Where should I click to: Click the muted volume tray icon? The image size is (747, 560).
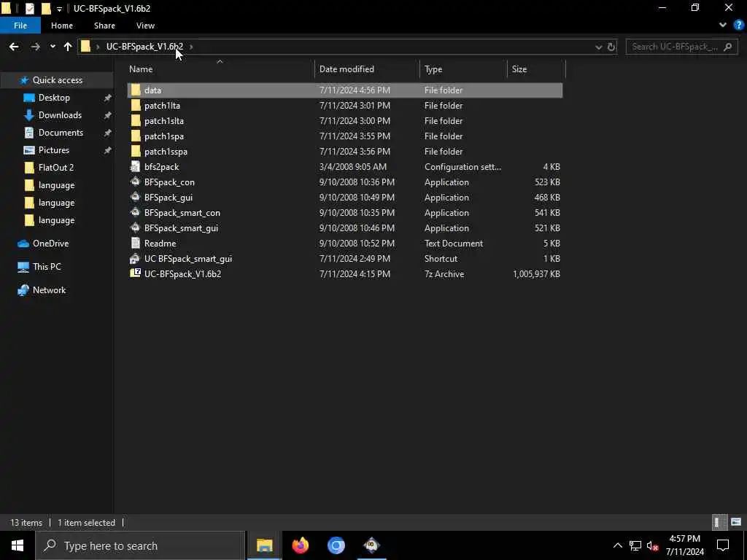coord(652,545)
